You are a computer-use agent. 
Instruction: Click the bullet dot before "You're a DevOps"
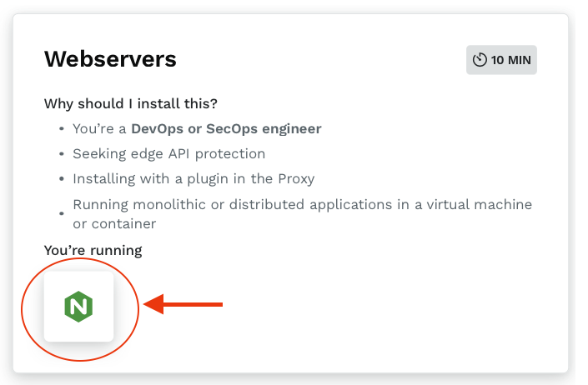(62, 129)
